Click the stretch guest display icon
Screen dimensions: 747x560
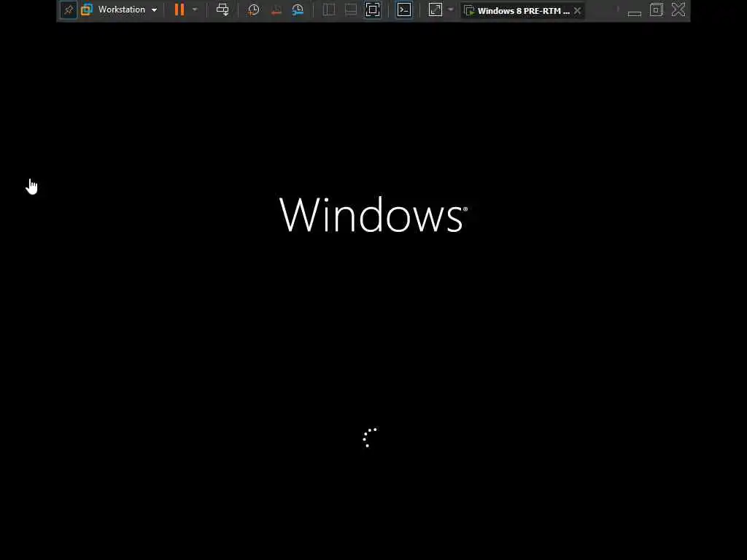point(436,9)
